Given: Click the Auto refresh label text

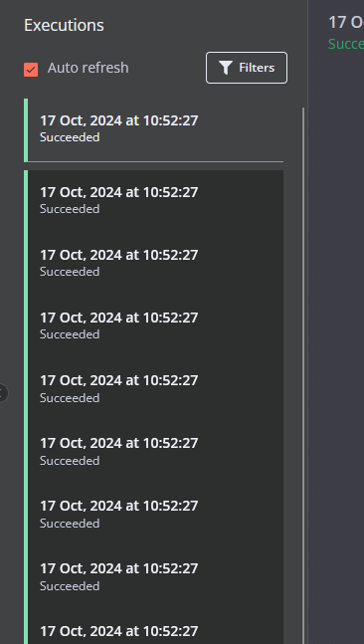Looking at the screenshot, I should point(88,68).
